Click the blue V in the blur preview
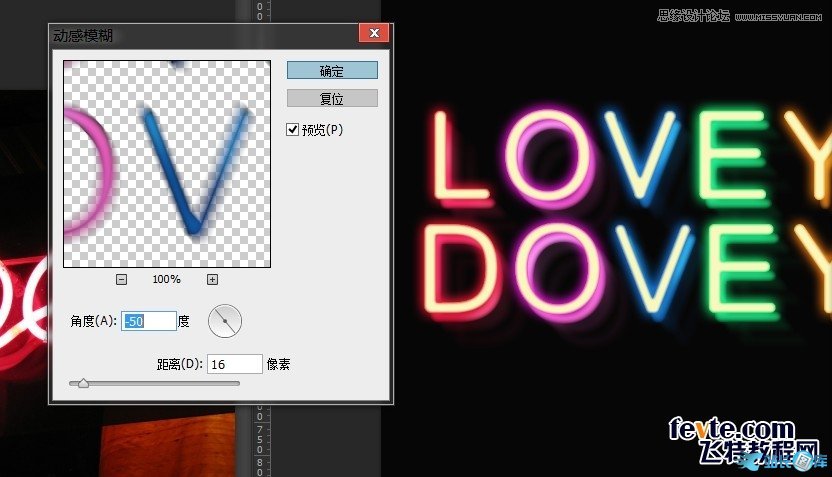This screenshot has width=832, height=477. tap(180, 170)
